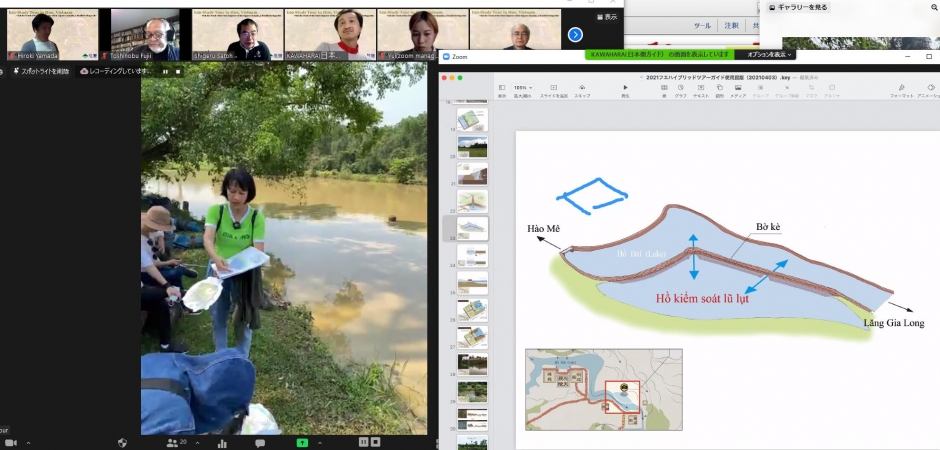Click the 'Hảo Mê' label on slide
Image resolution: width=940 pixels, height=450 pixels.
coord(543,228)
